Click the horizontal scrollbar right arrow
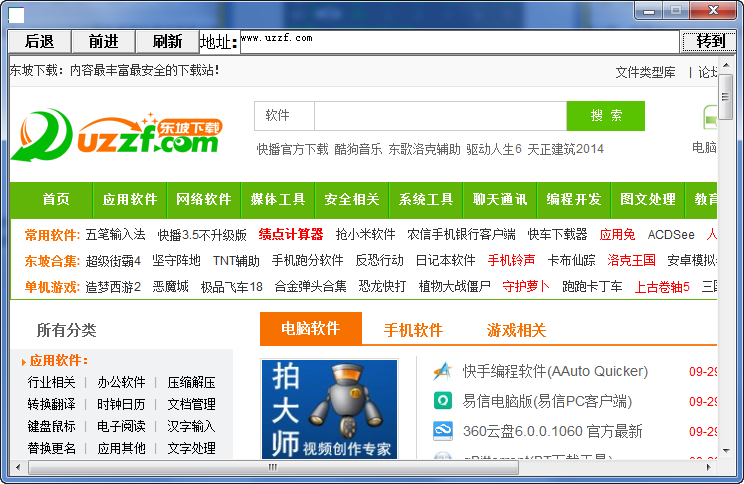The image size is (744, 484). pyautogui.click(x=709, y=467)
